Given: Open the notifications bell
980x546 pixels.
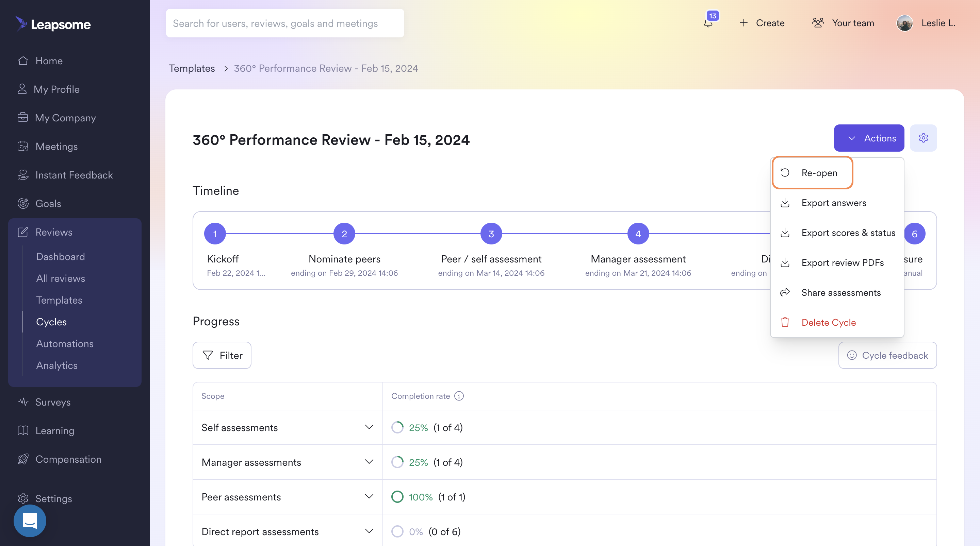Looking at the screenshot, I should pos(708,23).
